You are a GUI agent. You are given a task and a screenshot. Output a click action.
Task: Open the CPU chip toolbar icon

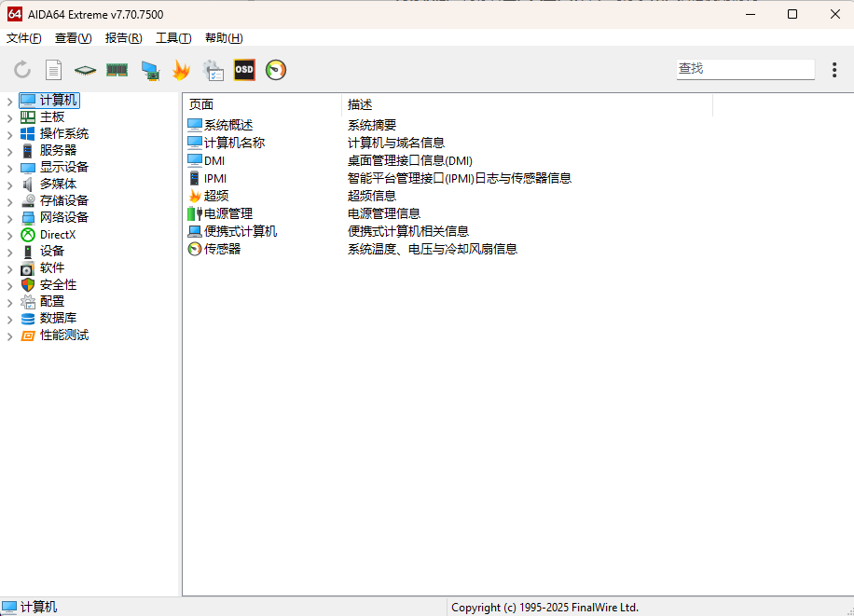tap(85, 70)
